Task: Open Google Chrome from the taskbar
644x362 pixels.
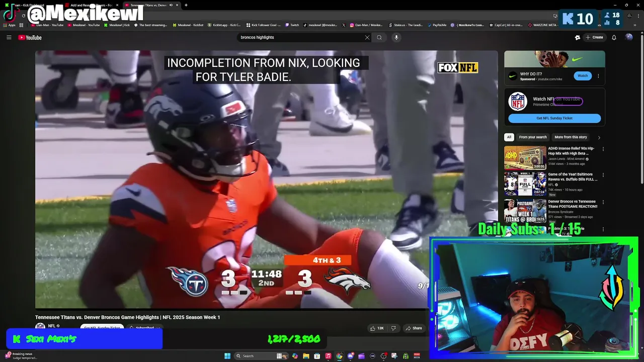Action: [339, 356]
